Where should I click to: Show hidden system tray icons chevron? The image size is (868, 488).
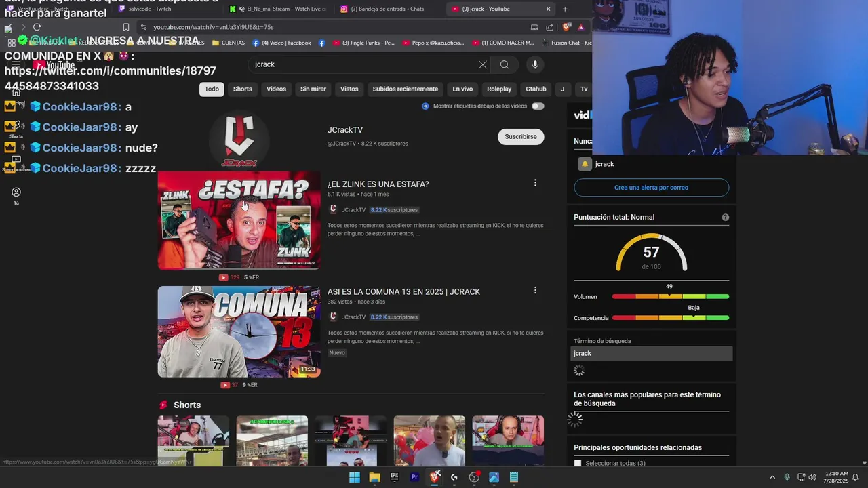click(x=772, y=477)
